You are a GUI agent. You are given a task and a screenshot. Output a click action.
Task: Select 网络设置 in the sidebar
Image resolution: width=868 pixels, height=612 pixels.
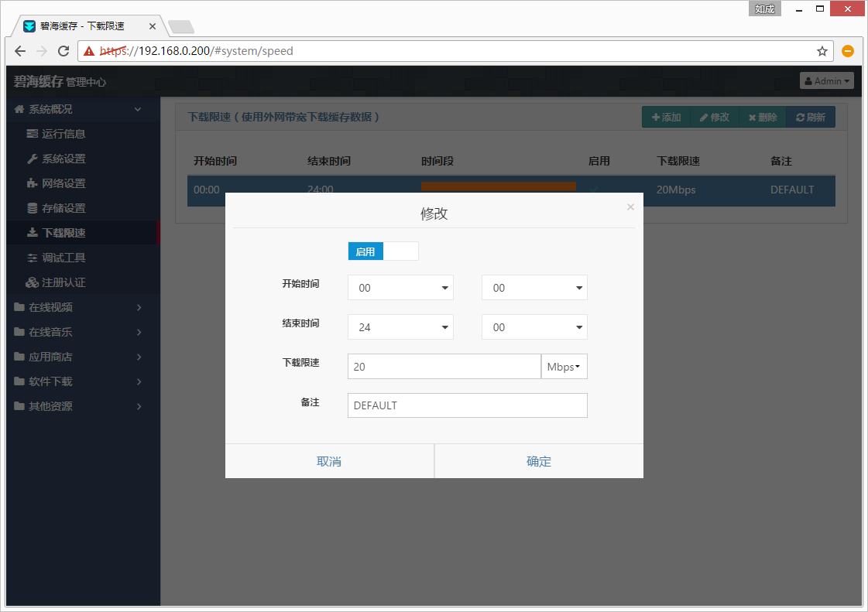(63, 183)
